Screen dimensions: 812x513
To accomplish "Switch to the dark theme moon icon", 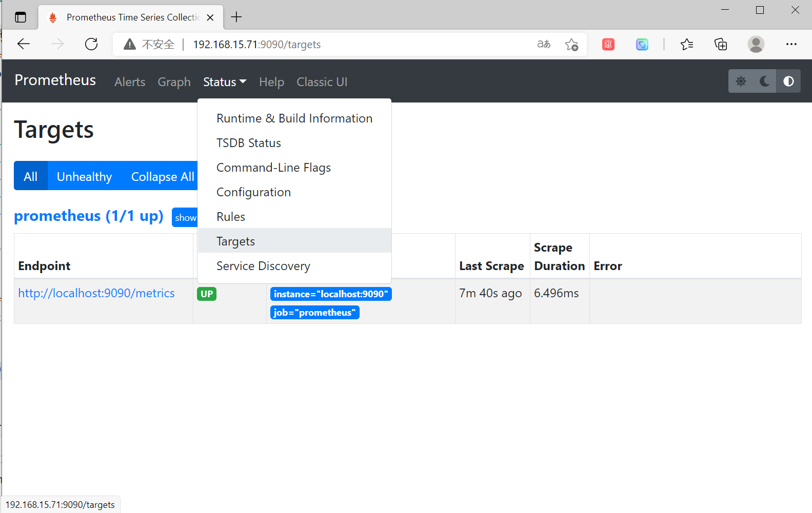I will click(x=764, y=81).
